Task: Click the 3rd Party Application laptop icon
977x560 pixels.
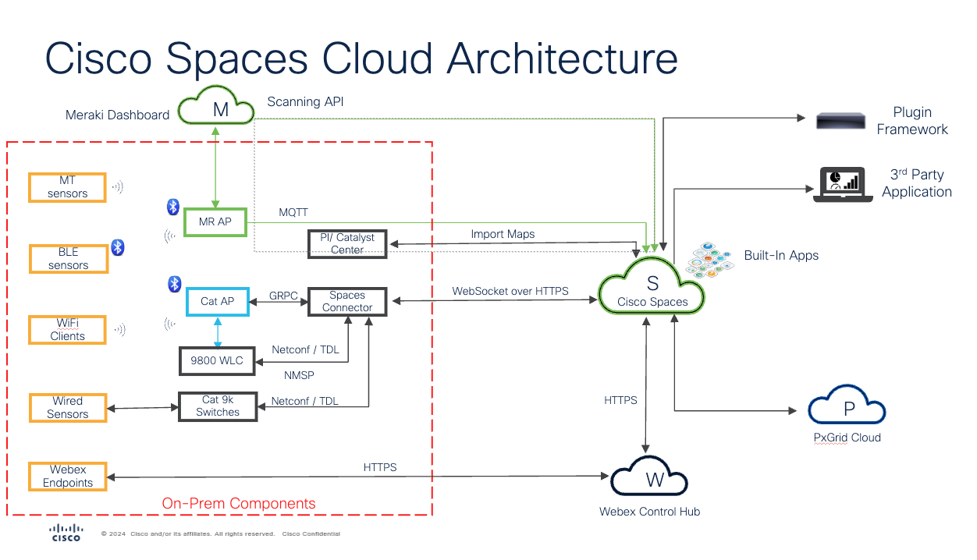Action: pyautogui.click(x=843, y=185)
